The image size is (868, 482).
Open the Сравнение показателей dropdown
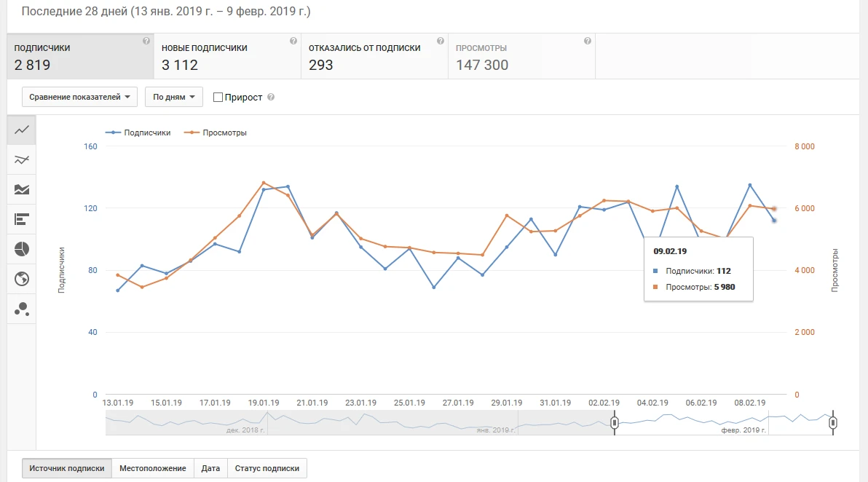click(x=80, y=97)
